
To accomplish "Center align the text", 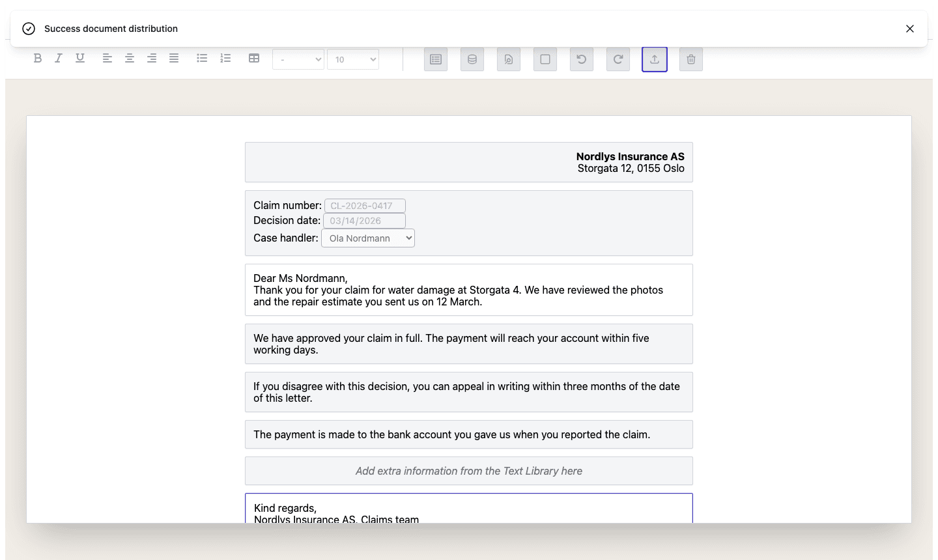I will (130, 58).
